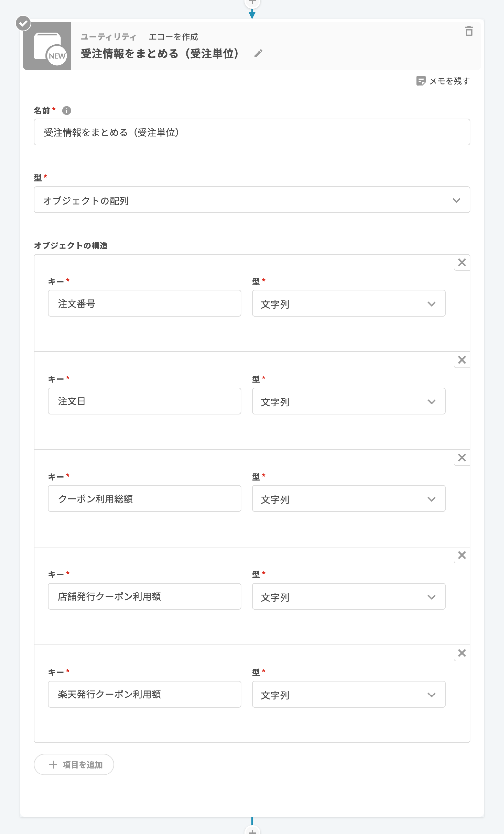The height and width of the screenshot is (834, 504).
Task: Expand type dropdown for 楽天発行クーポン利用額
Action: pyautogui.click(x=348, y=695)
